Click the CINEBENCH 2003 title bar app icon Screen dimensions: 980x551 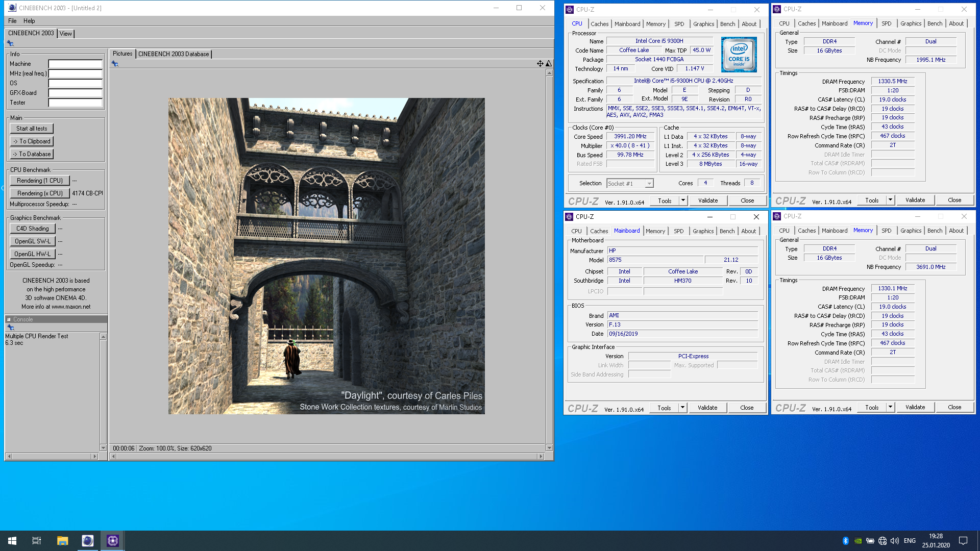coord(12,8)
